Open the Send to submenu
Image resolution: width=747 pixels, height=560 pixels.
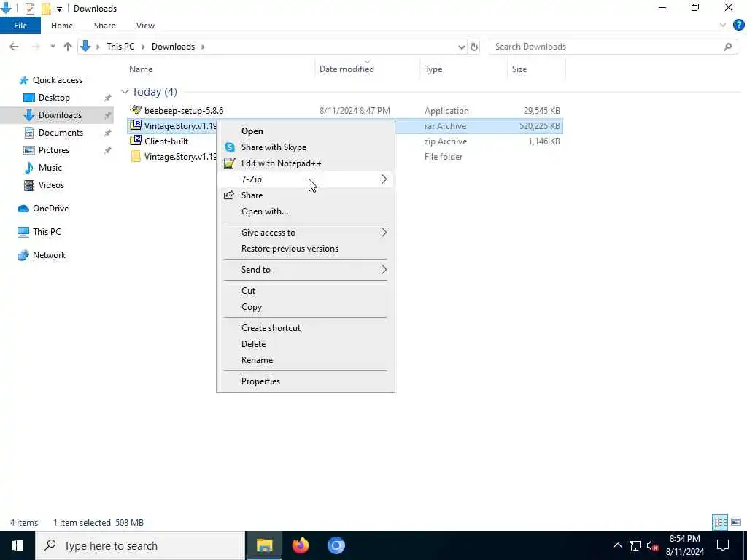pos(306,270)
